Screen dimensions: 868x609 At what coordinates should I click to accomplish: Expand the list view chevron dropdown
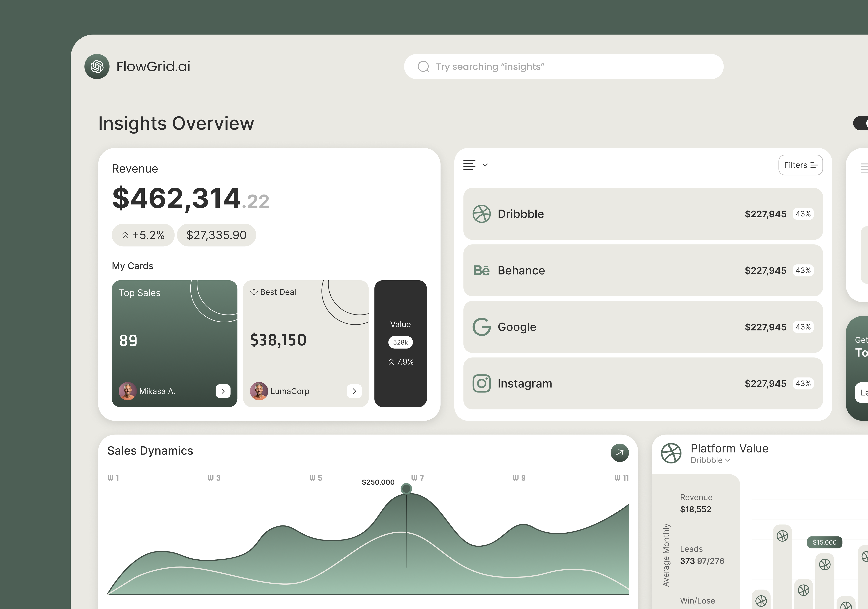pos(485,165)
